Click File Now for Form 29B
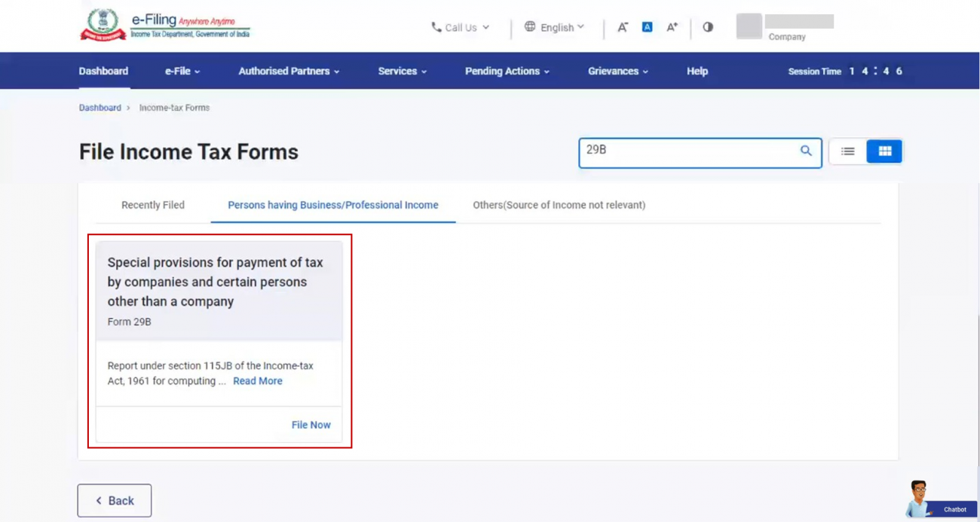The width and height of the screenshot is (980, 522). 311,424
